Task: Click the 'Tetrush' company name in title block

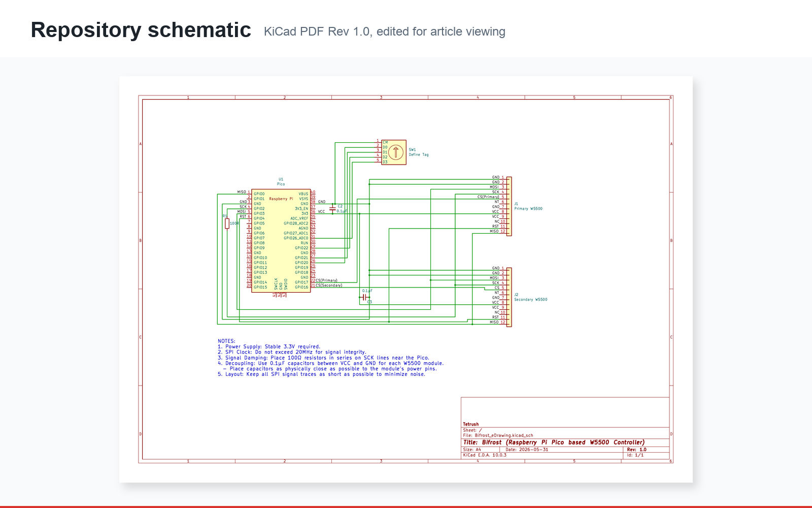Action: coord(471,424)
